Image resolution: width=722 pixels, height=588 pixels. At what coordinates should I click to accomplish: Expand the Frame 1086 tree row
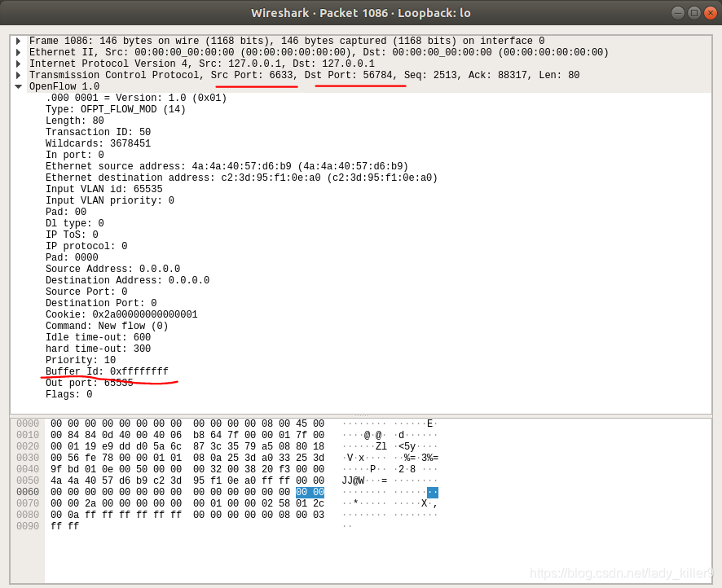click(x=19, y=41)
